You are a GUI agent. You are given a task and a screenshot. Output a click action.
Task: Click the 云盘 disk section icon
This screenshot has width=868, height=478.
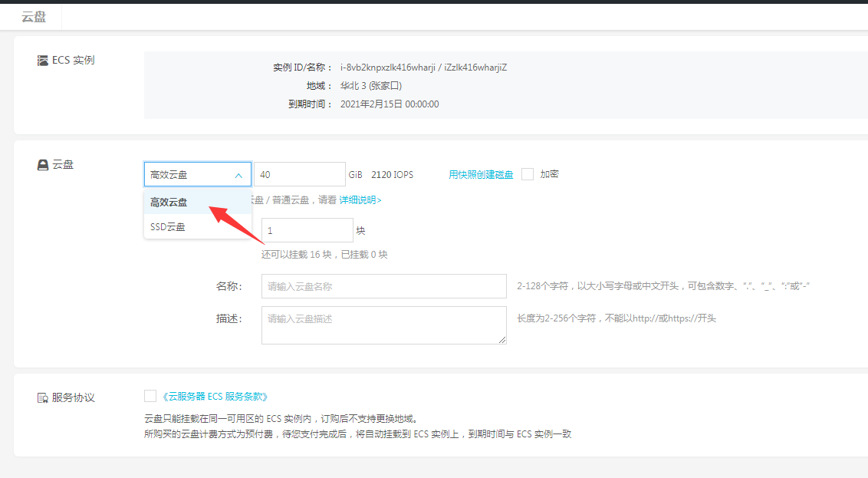tap(43, 164)
